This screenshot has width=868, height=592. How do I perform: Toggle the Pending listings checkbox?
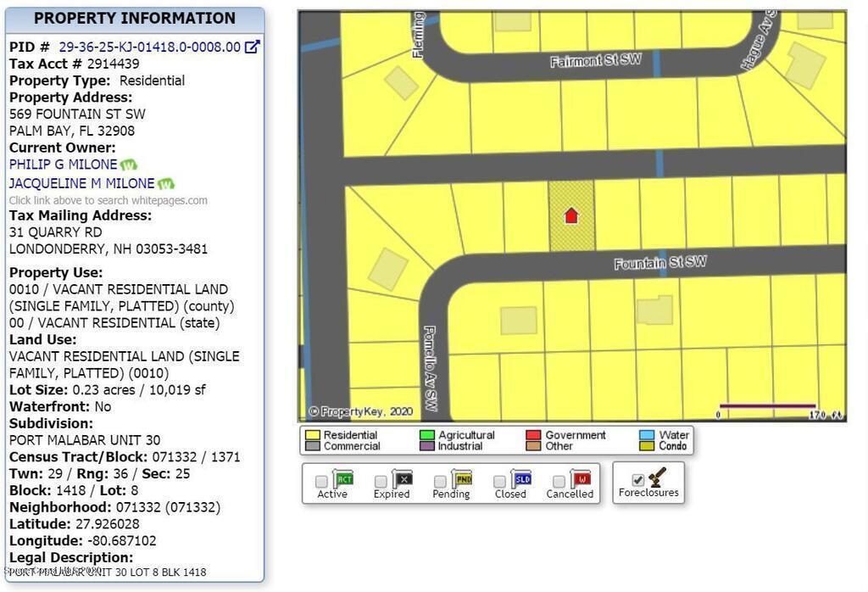(x=440, y=482)
